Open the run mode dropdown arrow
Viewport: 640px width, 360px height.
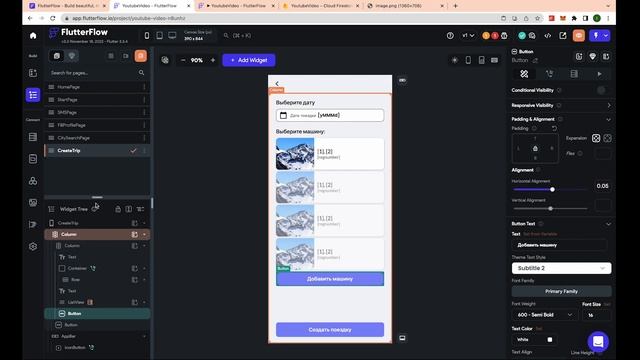(x=606, y=36)
